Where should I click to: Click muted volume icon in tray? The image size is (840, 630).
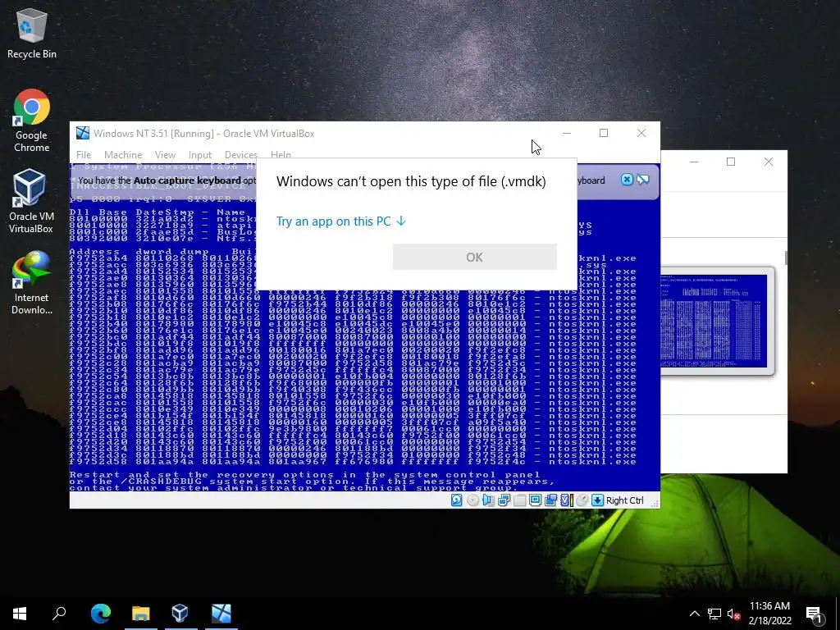733,614
